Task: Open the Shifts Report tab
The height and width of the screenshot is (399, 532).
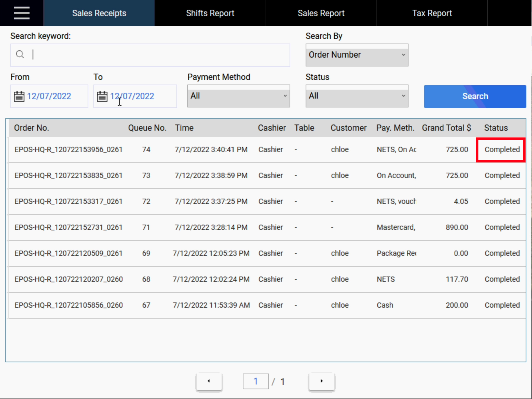Action: pyautogui.click(x=210, y=13)
